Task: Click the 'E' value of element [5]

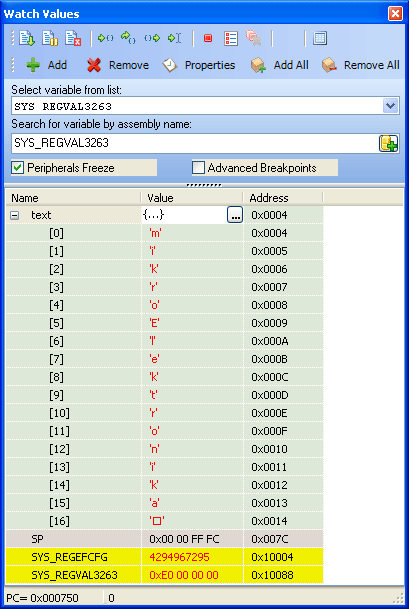Action: [155, 323]
